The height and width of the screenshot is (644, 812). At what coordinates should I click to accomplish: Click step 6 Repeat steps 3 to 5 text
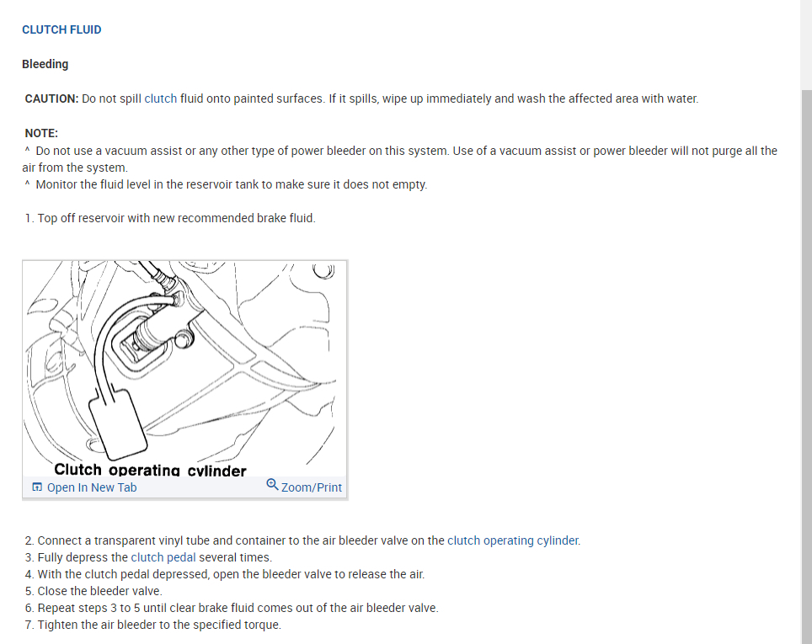point(232,608)
